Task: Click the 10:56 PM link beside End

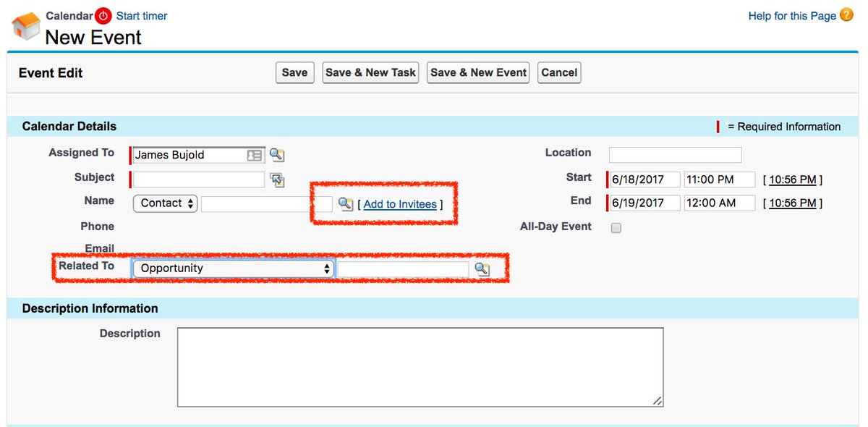Action: pyautogui.click(x=793, y=203)
